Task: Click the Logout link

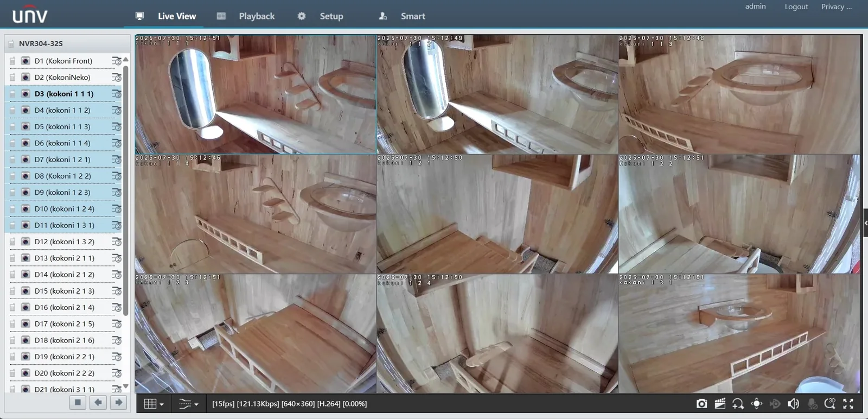Action: [x=796, y=7]
